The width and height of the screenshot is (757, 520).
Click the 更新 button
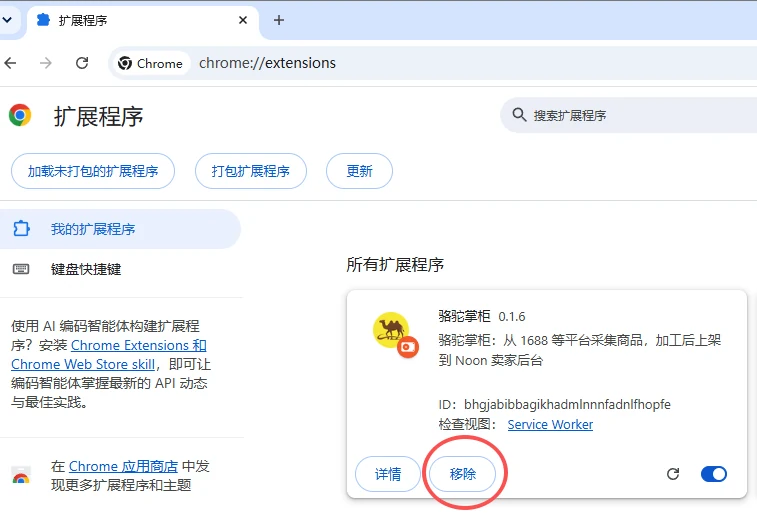359,171
